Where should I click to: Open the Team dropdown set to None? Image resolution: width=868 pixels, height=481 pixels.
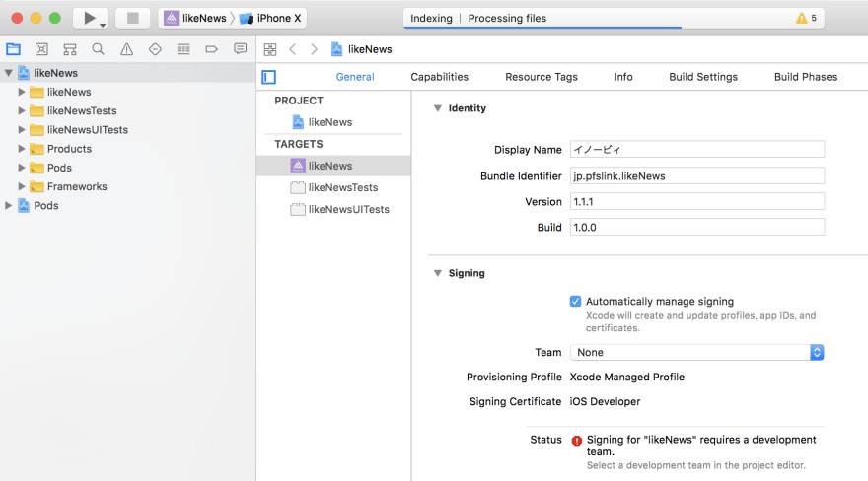click(697, 352)
